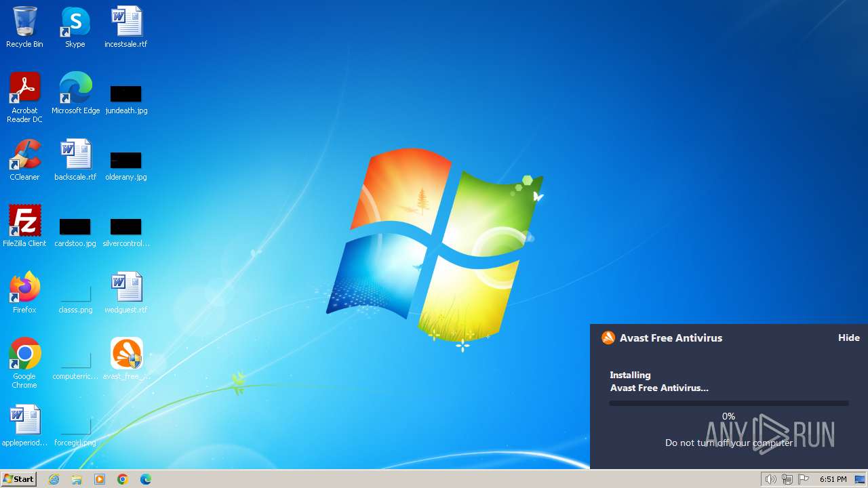Open the Recycle Bin desktop icon
This screenshot has height=488, width=868.
tap(24, 27)
